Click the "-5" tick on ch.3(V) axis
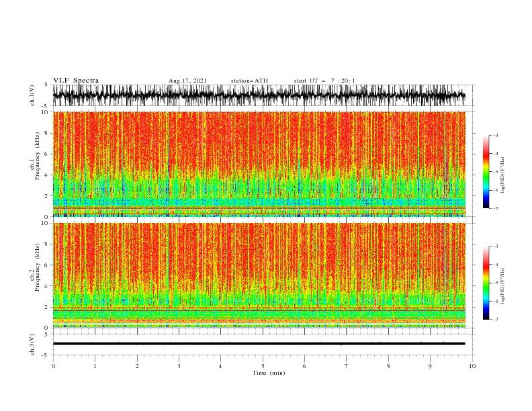The height and width of the screenshot is (411, 532). coord(45,355)
